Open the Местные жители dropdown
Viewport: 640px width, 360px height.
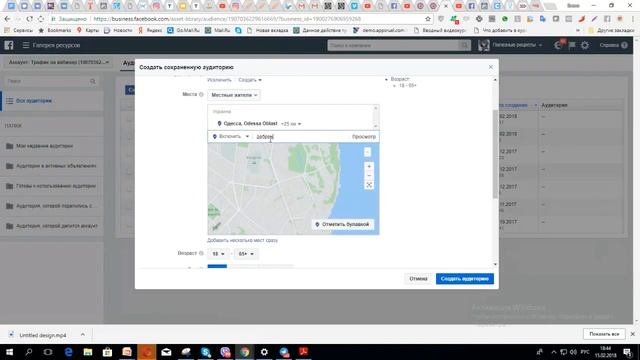pos(234,95)
